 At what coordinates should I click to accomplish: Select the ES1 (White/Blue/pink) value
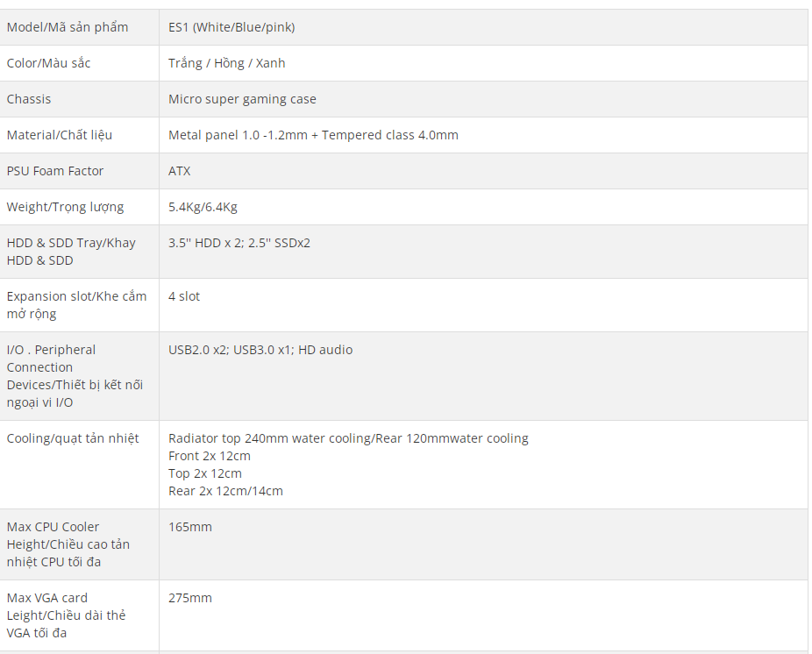(x=231, y=27)
